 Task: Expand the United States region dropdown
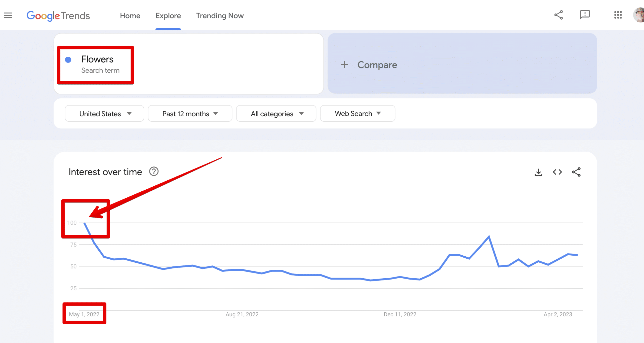click(104, 114)
